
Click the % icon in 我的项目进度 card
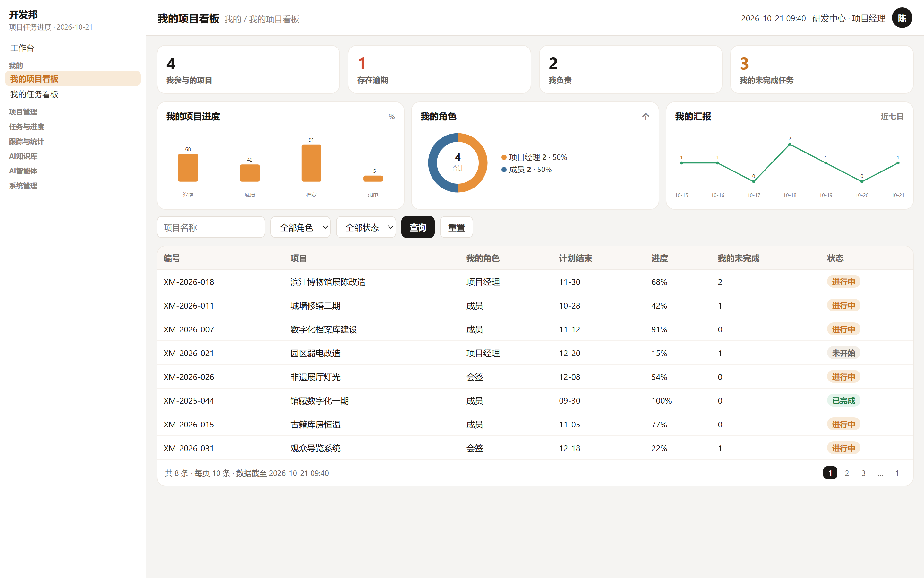coord(392,117)
